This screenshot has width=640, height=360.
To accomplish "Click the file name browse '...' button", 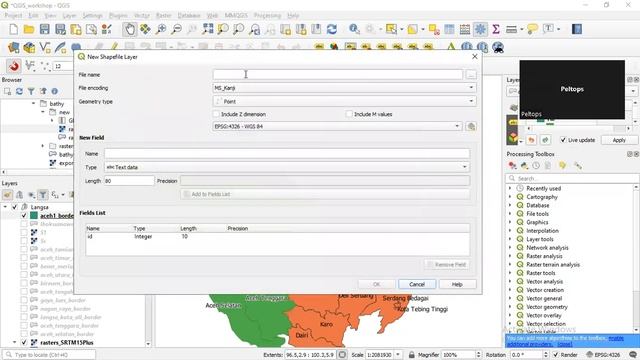I will pos(471,75).
